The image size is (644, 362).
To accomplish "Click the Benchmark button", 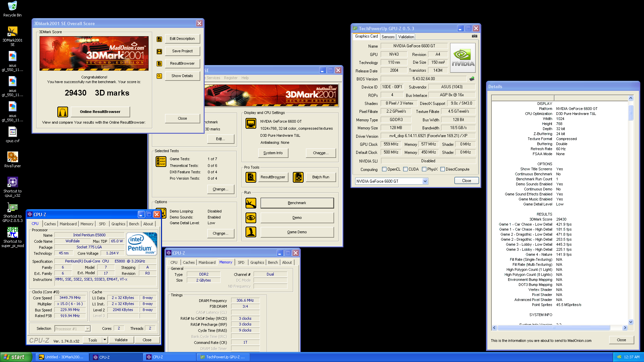I will point(297,203).
